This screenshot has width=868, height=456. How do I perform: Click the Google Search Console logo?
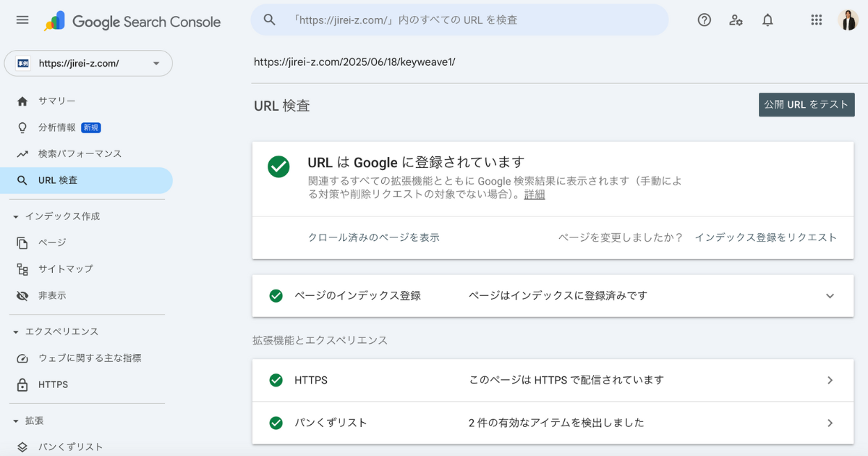click(x=132, y=21)
